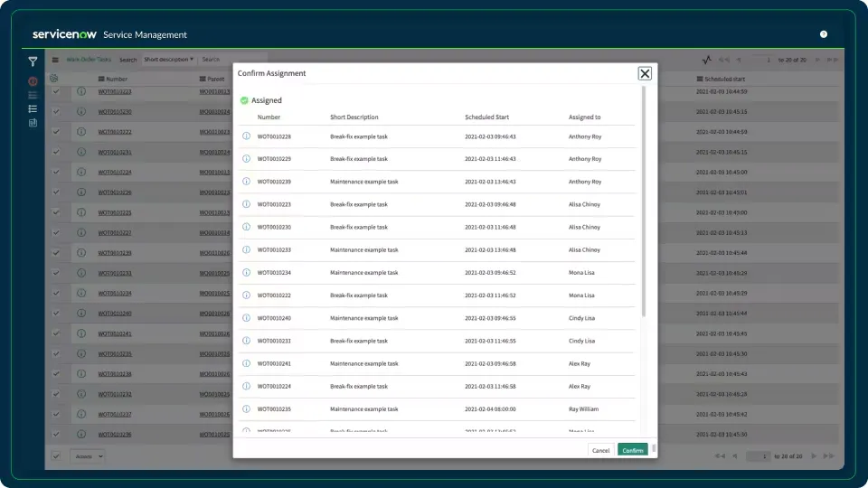The width and height of the screenshot is (868, 488).
Task: Select Assigned to cell 'Ray William'
Action: point(583,408)
